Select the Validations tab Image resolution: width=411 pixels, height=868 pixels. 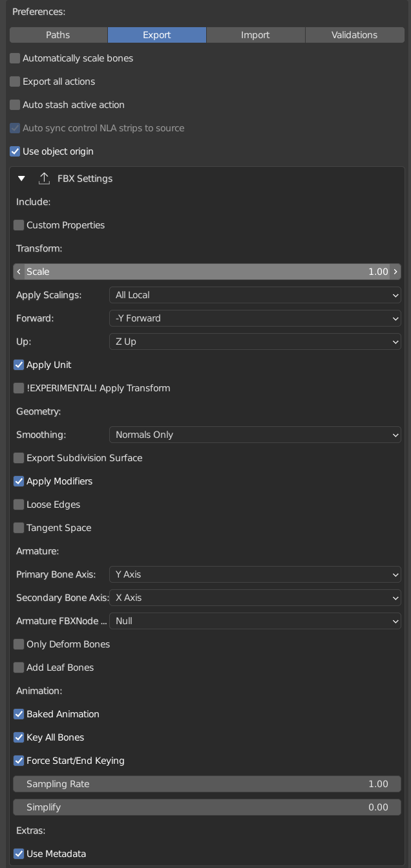(x=354, y=35)
